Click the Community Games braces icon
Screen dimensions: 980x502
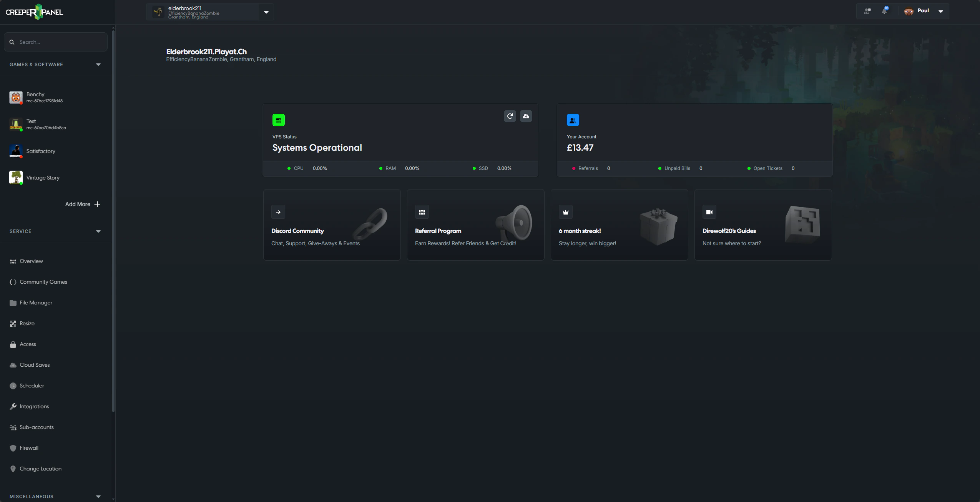tap(13, 282)
